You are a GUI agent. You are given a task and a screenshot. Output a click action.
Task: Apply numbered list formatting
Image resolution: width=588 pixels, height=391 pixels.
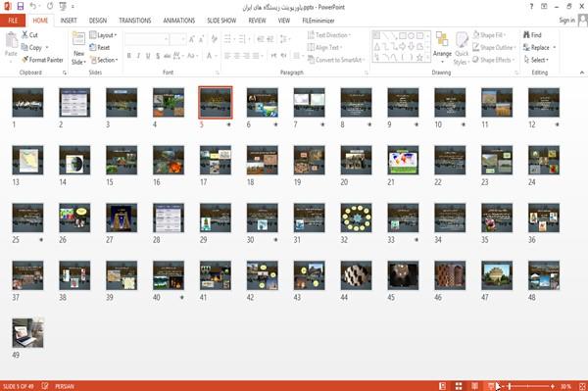coord(243,39)
